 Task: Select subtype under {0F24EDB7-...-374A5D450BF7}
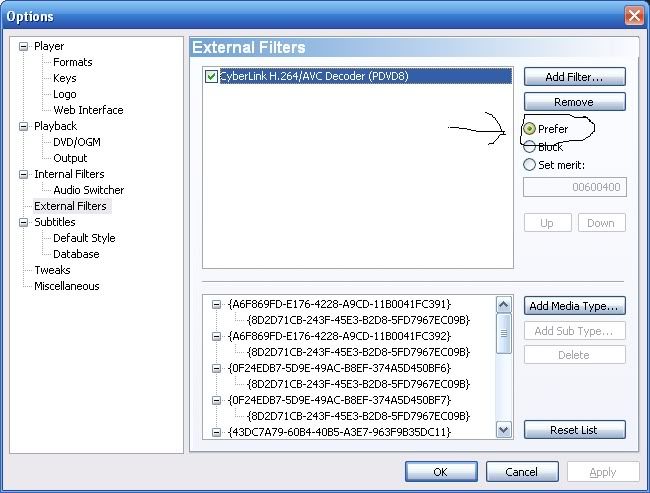pos(358,416)
